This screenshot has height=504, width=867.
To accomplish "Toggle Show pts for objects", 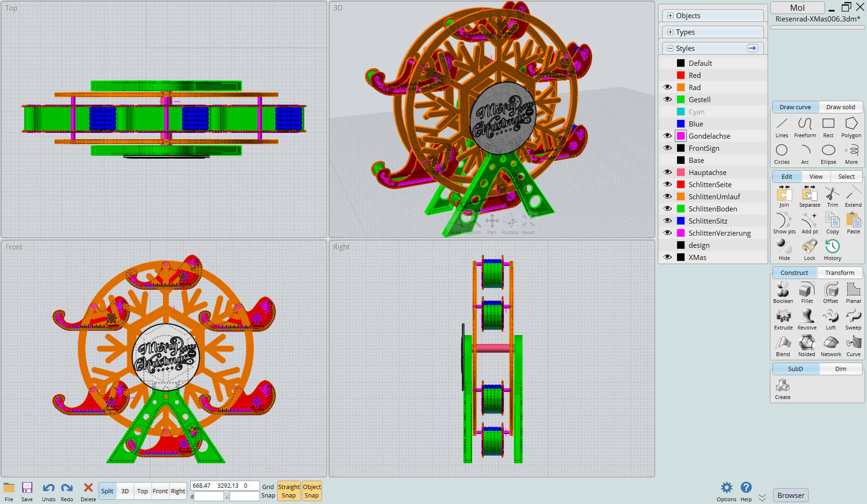I will pos(784,224).
